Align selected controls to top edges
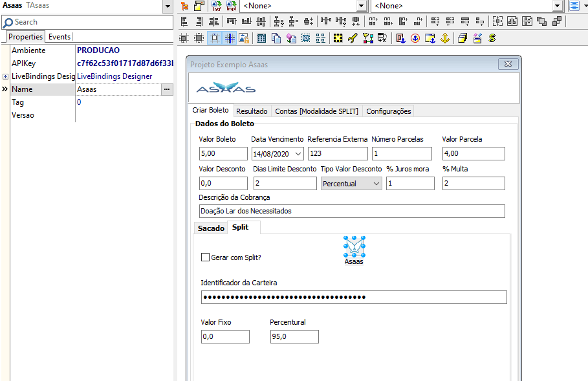Viewport: 588px width, 381px height. point(232,21)
